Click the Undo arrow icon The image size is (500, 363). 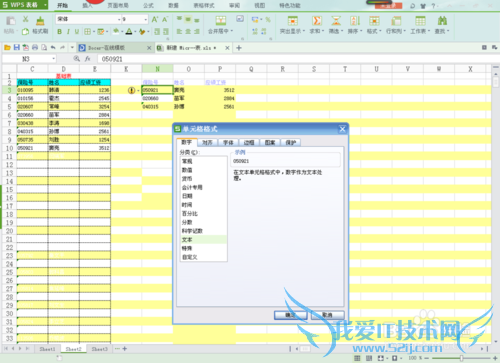(53, 48)
